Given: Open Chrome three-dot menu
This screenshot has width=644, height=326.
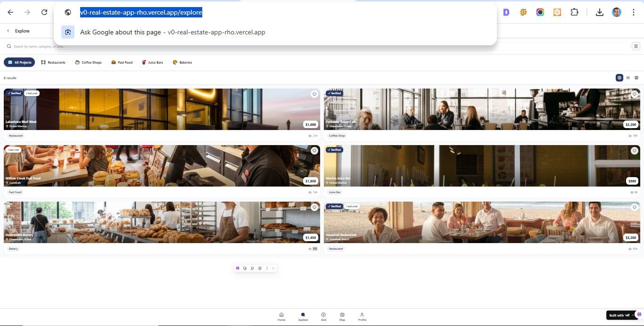Looking at the screenshot, I should 634,12.
